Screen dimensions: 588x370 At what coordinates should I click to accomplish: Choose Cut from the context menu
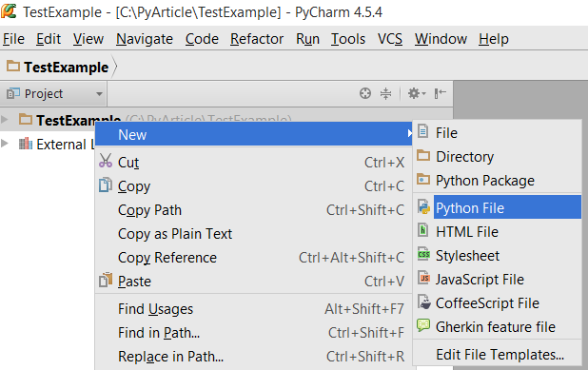pos(253,163)
